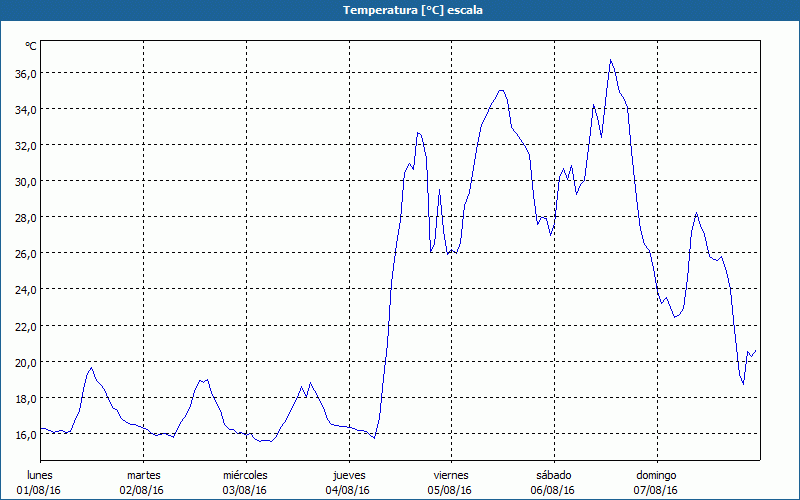Viewport: 800px width, 500px height.
Task: Click the highest temperature peak on sábado
Action: point(610,60)
